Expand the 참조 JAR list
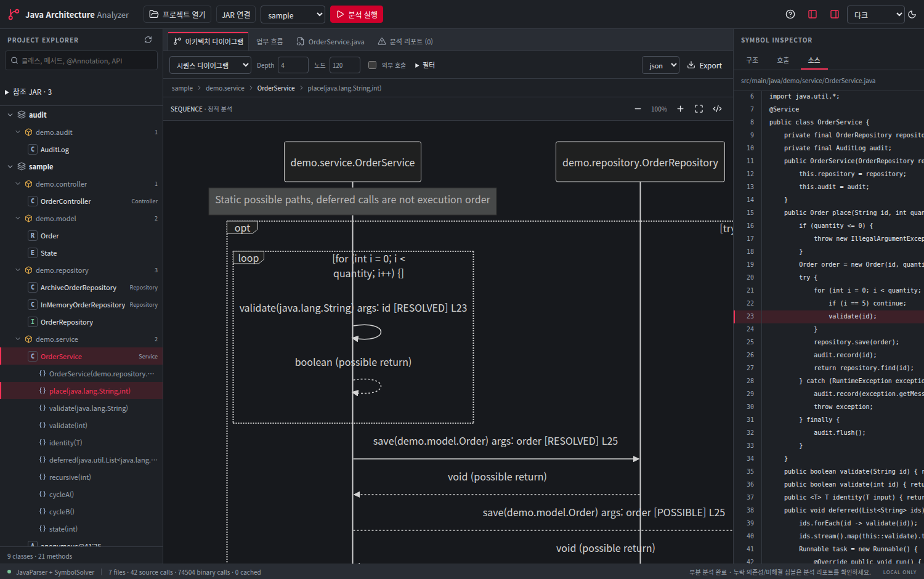The image size is (924, 579). click(28, 92)
